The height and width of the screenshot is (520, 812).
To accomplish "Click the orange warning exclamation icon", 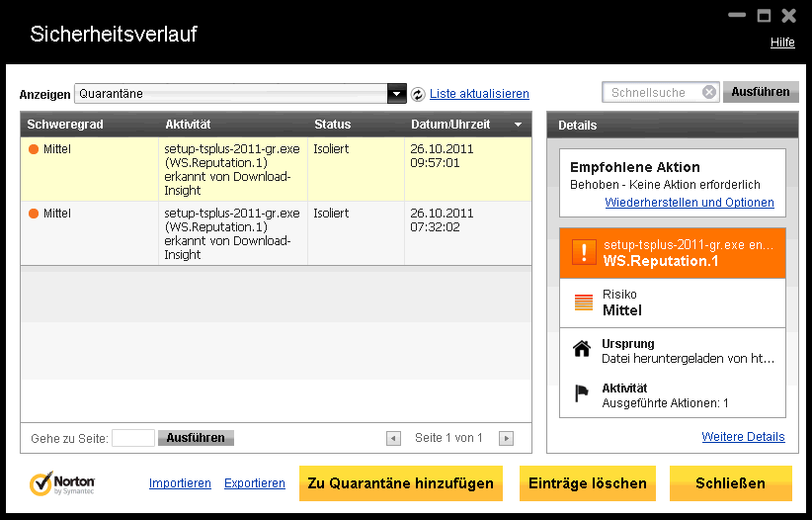I will (583, 253).
